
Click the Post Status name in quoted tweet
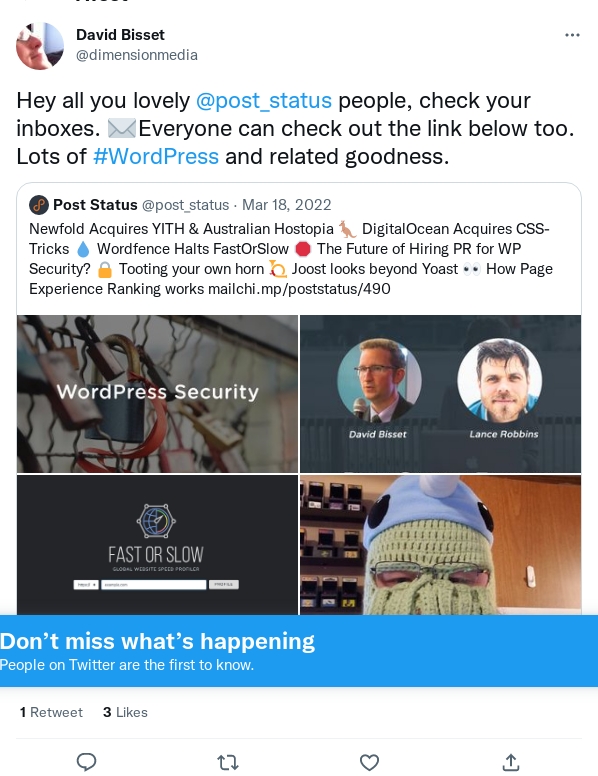point(95,205)
